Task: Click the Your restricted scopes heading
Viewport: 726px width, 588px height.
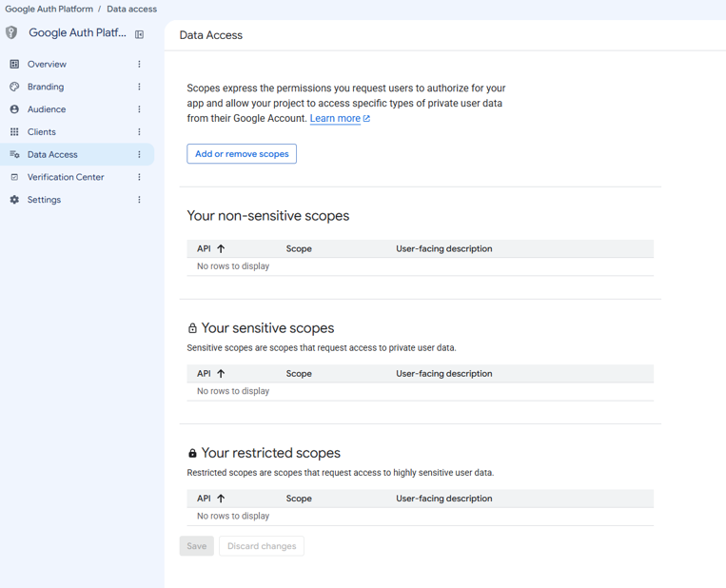Action: (271, 453)
